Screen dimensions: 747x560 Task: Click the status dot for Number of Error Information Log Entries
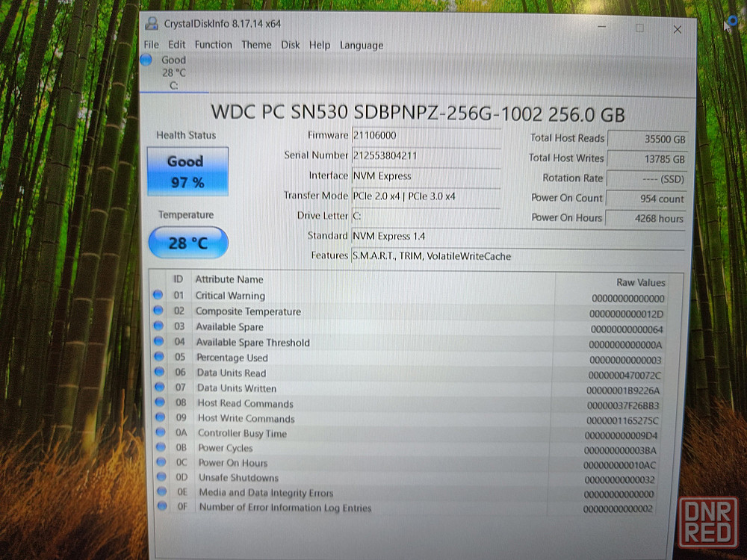click(x=162, y=505)
